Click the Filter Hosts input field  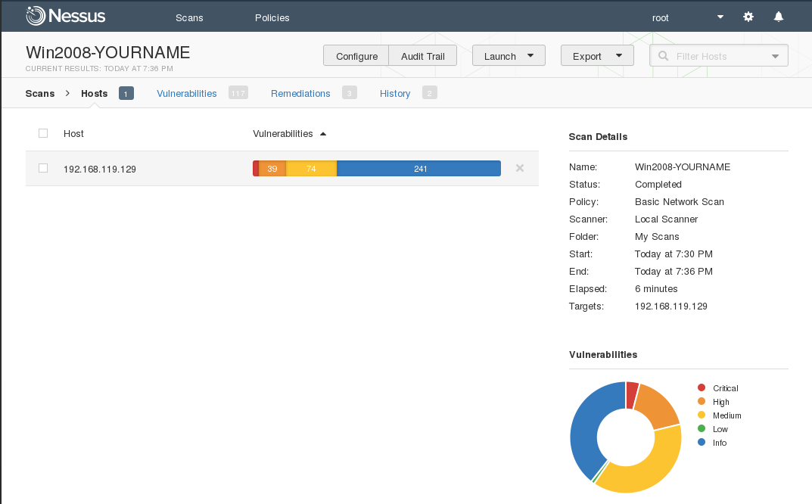(719, 55)
